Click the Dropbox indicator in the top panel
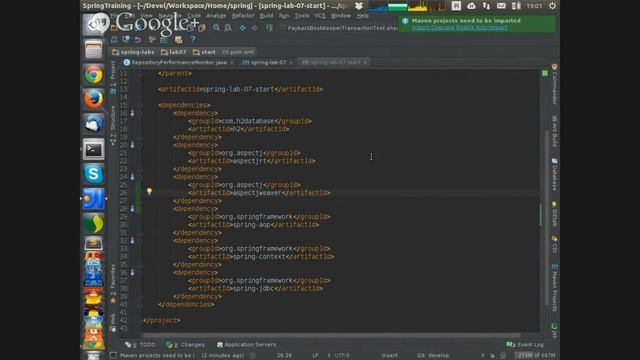640x360 pixels. [359, 6]
